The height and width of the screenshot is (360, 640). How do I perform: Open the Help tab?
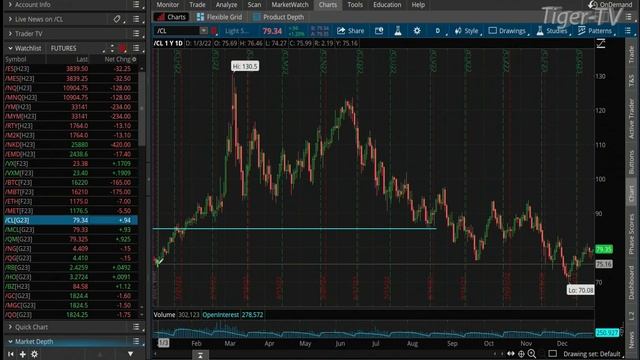418,4
